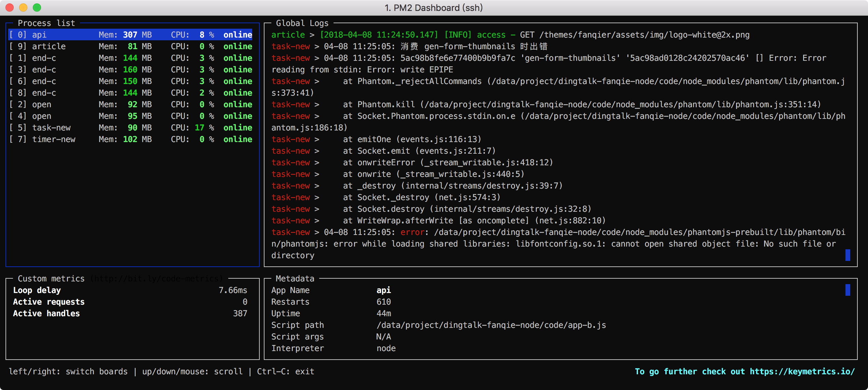Viewport: 868px width, 390px height.
Task: Focus the Global Logs panel title
Action: coord(302,23)
